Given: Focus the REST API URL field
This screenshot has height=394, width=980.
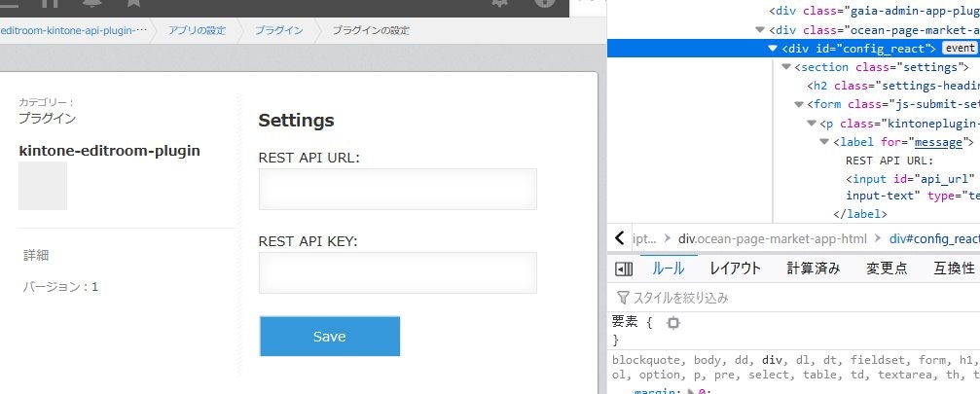Looking at the screenshot, I should click(x=397, y=189).
